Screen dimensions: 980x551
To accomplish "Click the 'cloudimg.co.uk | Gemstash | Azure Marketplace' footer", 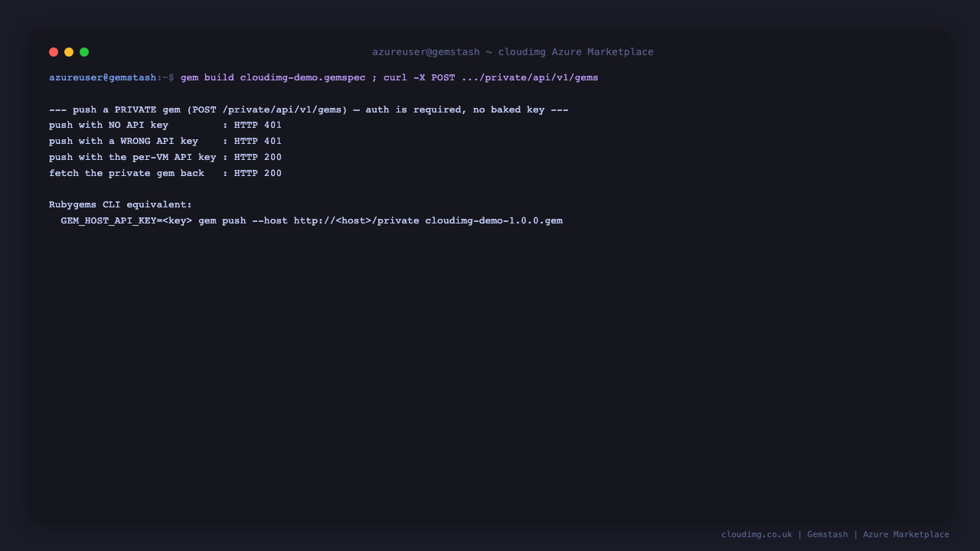I will 835,535.
